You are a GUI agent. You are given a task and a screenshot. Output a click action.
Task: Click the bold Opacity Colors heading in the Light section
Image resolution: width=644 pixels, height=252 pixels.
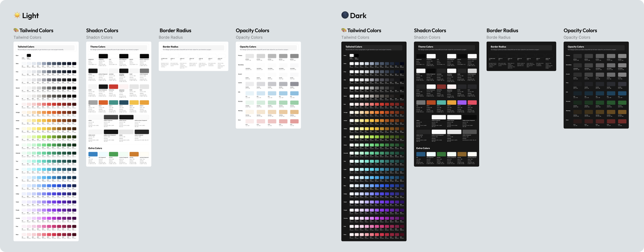point(253,30)
